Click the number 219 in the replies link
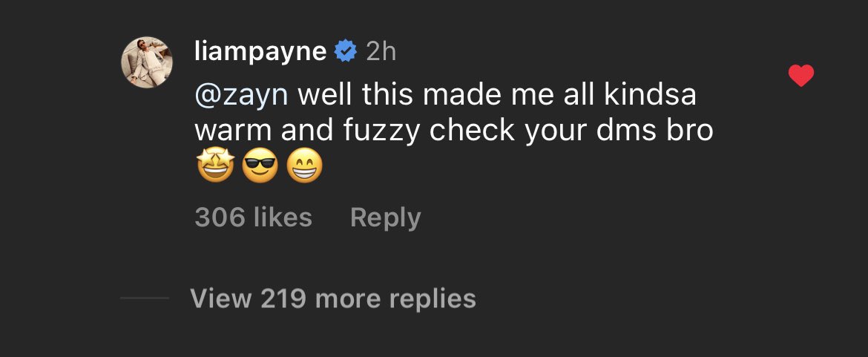Image resolution: width=868 pixels, height=357 pixels. [x=283, y=298]
